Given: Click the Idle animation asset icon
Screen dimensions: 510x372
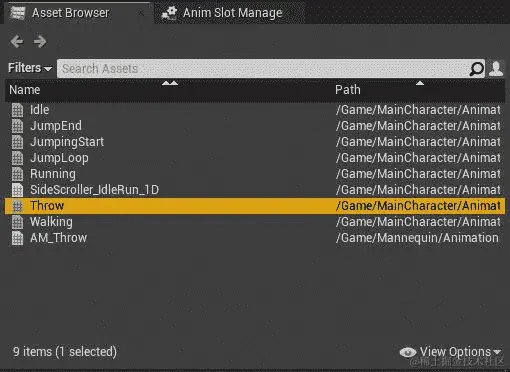Looking at the screenshot, I should (18, 110).
